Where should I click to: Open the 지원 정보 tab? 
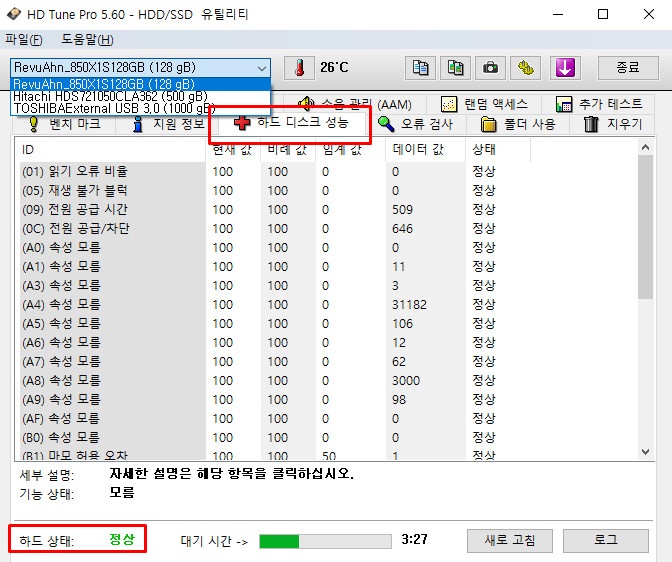(x=168, y=124)
